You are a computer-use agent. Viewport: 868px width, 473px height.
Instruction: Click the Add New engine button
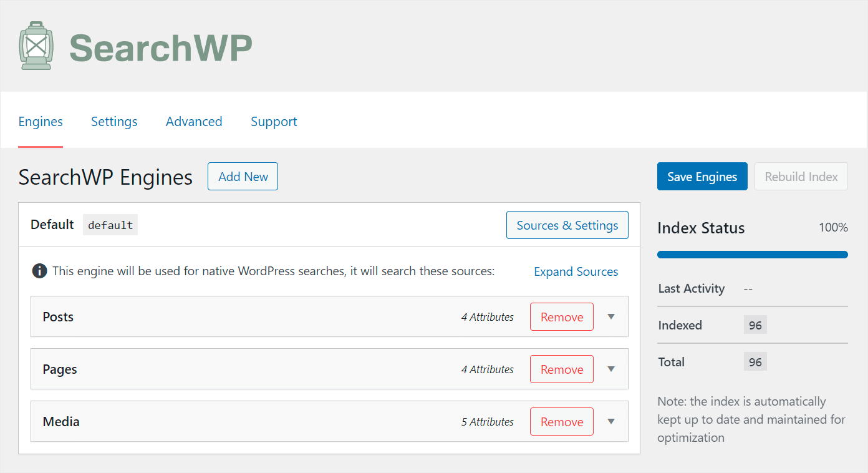[x=243, y=177]
